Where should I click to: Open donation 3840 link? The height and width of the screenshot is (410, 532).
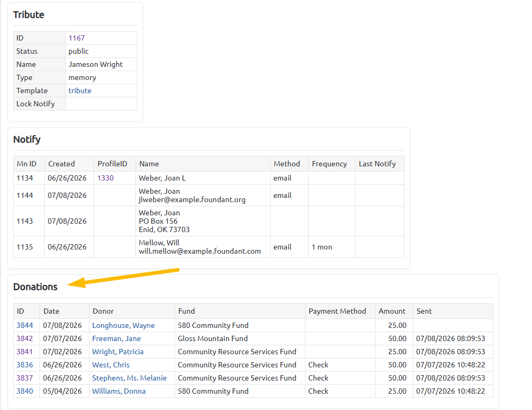click(25, 391)
